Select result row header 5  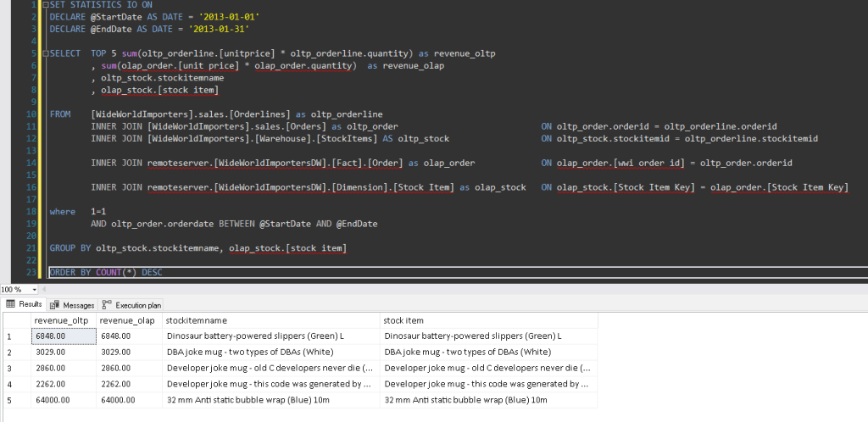pos(17,400)
